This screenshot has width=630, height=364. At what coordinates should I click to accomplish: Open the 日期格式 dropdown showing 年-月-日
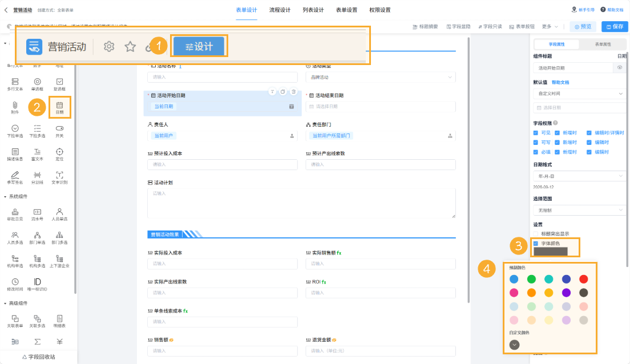pyautogui.click(x=579, y=176)
